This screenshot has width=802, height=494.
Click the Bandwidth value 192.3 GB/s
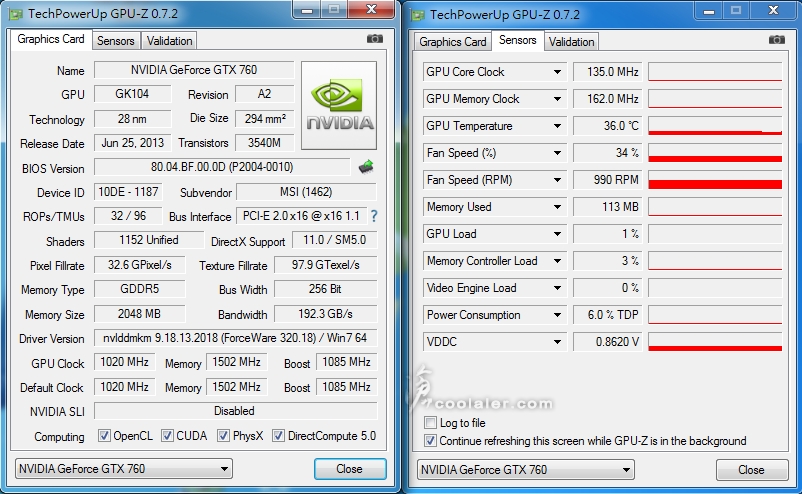tap(326, 313)
